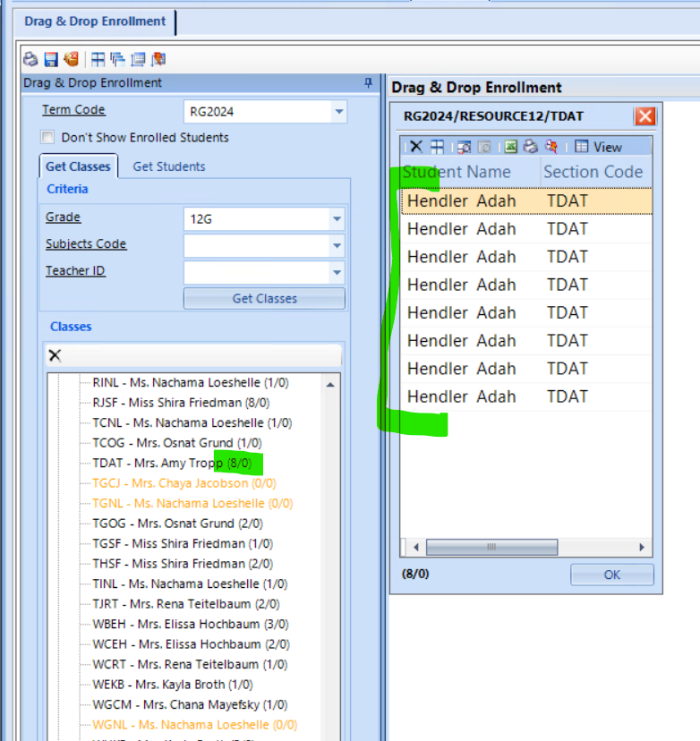Open the View menu in the popup toolbar
Viewport: 700px width, 741px height.
pyautogui.click(x=598, y=147)
